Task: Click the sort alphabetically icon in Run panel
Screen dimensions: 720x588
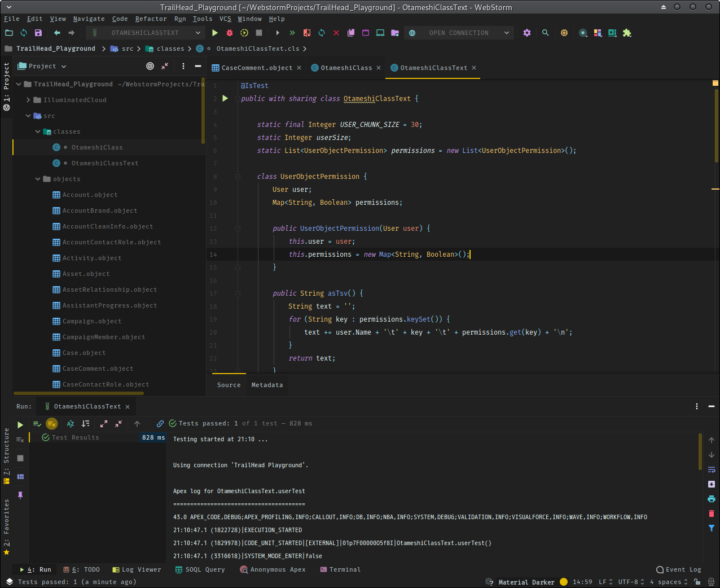Action: pos(71,424)
